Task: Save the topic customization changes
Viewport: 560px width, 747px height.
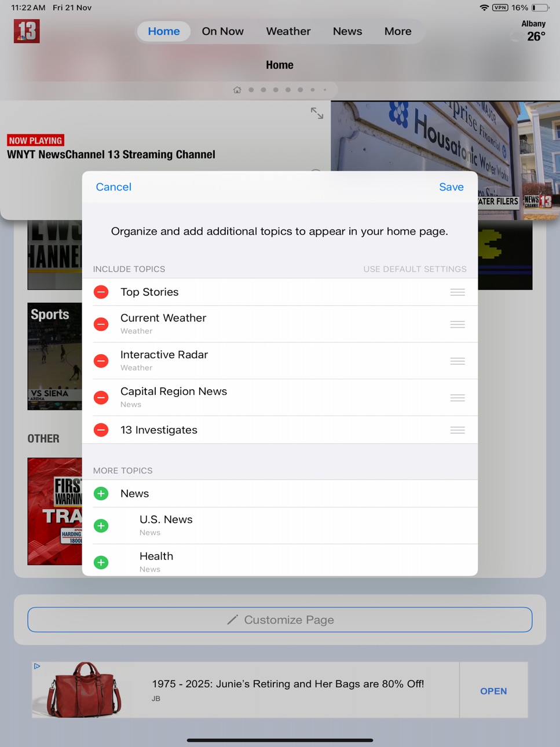Action: pos(451,187)
